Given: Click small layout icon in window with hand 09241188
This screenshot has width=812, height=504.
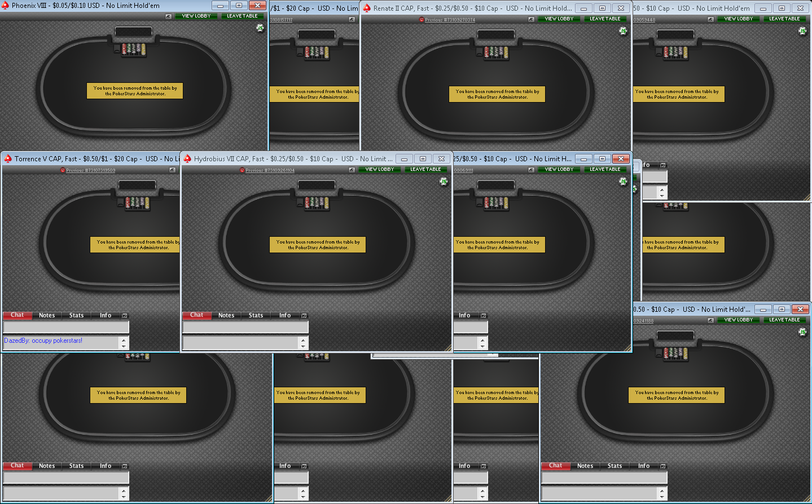Looking at the screenshot, I should 710,320.
